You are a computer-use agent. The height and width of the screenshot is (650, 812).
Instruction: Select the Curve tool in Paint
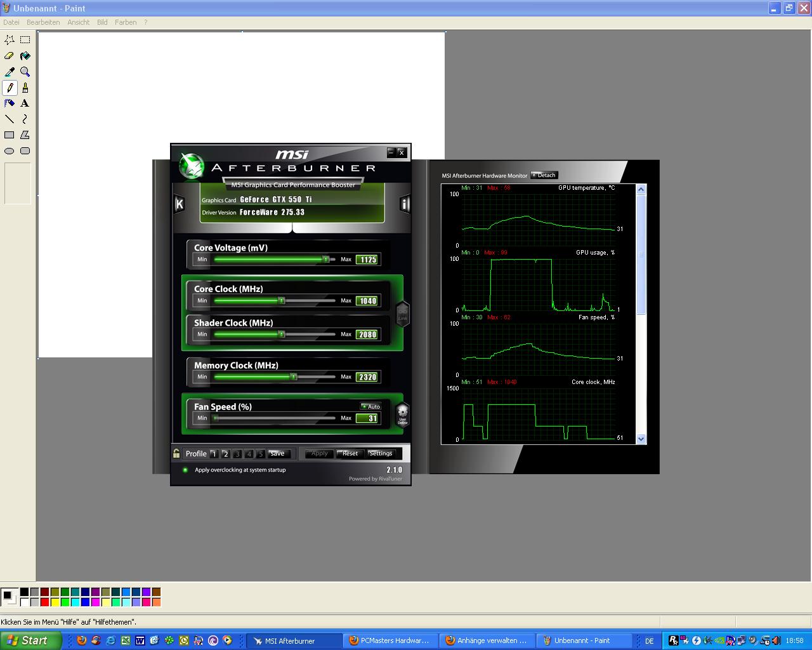25,119
